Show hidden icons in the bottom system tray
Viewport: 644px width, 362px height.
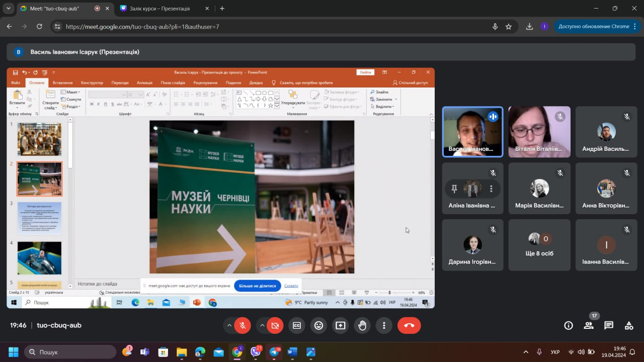pyautogui.click(x=526, y=352)
